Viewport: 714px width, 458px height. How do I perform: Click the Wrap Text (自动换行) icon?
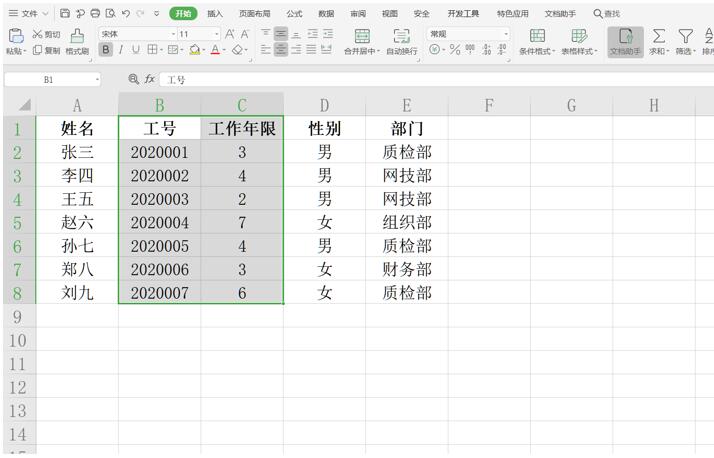coord(402,36)
